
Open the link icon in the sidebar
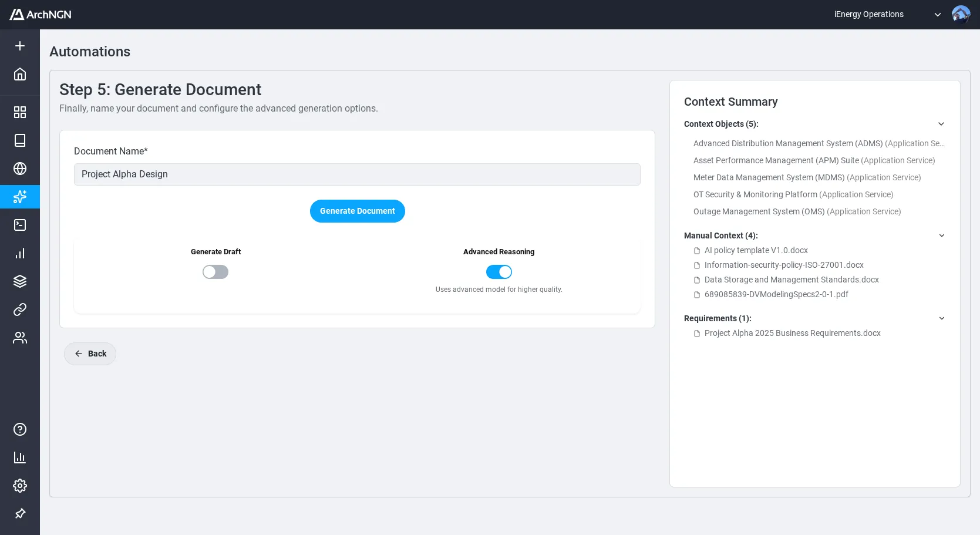coord(20,309)
